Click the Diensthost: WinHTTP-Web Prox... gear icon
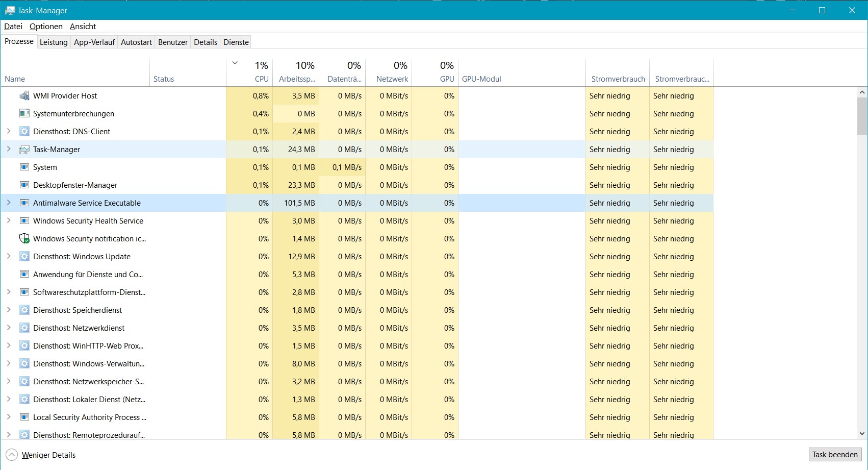This screenshot has height=470, width=868. tap(24, 345)
